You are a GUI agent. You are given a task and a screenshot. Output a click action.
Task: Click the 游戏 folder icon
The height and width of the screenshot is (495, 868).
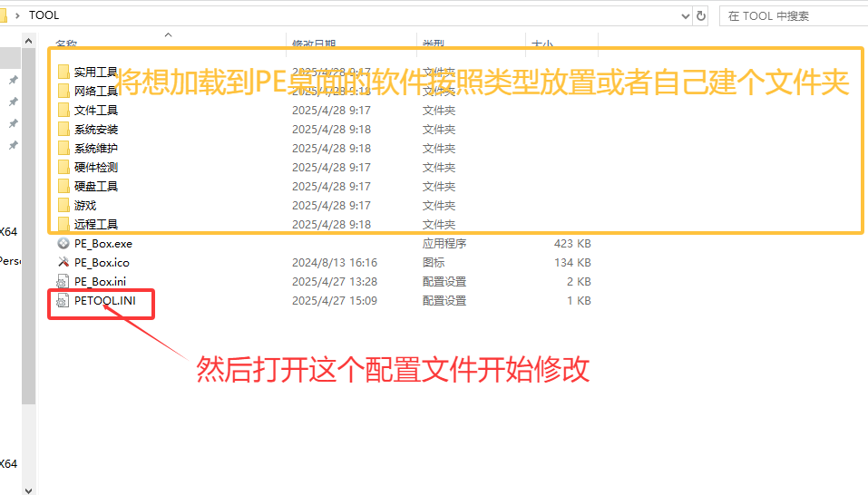(x=63, y=205)
